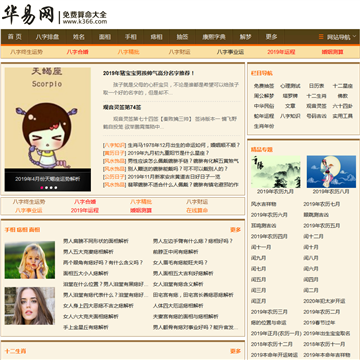Open 2019年11月新家安床黄道吉日好日子一览

[174, 177]
